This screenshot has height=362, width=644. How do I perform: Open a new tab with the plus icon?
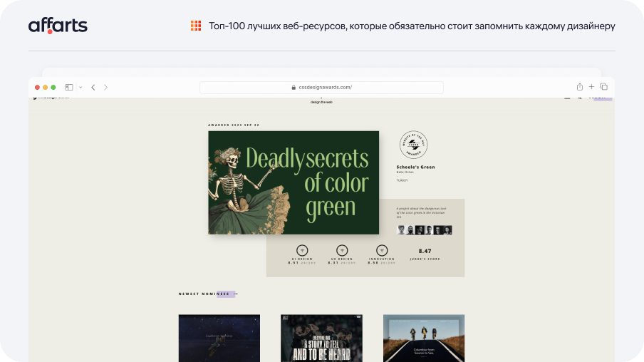[x=591, y=87]
